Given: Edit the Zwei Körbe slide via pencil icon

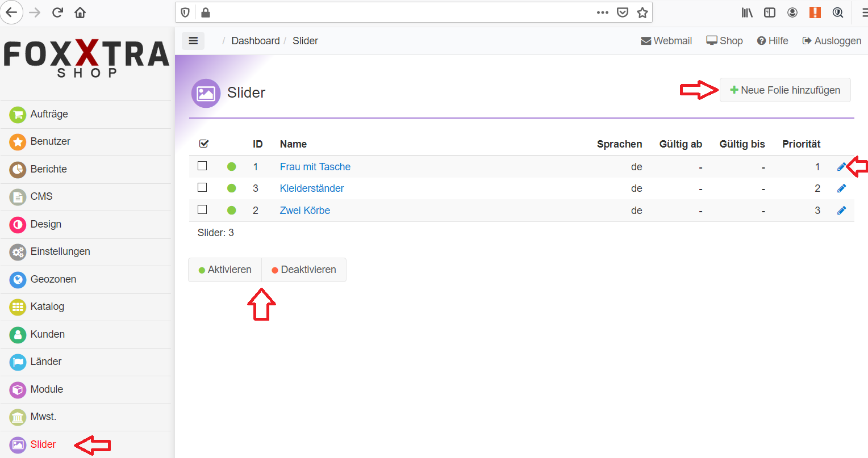Looking at the screenshot, I should click(x=841, y=211).
